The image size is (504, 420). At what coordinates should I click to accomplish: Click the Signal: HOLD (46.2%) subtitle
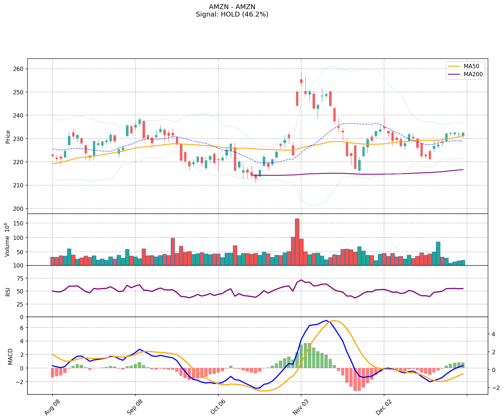click(x=232, y=14)
